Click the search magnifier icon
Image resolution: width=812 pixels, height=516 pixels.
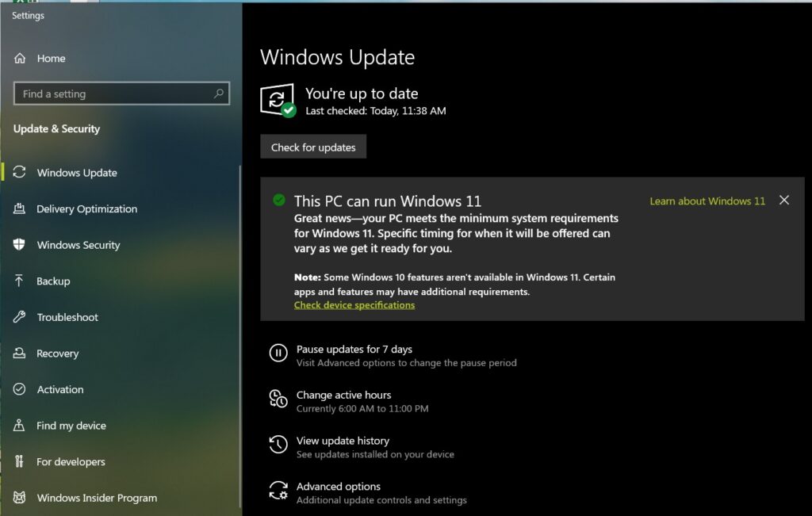pos(219,94)
